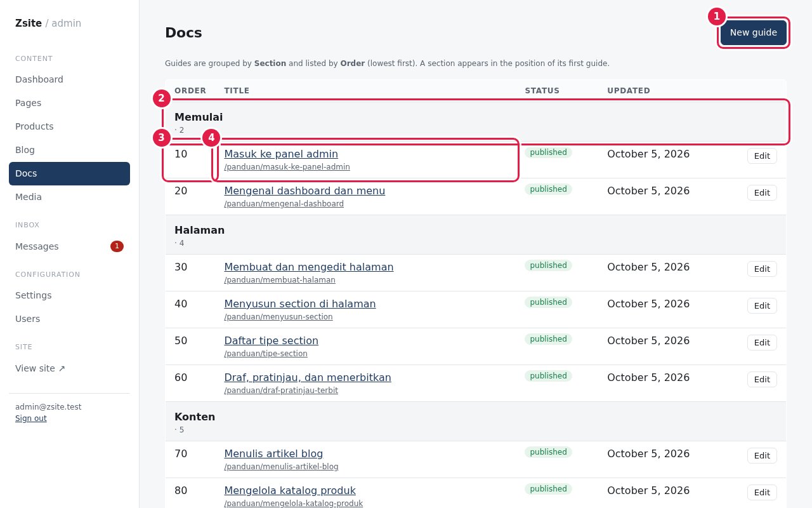Open the Media library link

(69, 197)
